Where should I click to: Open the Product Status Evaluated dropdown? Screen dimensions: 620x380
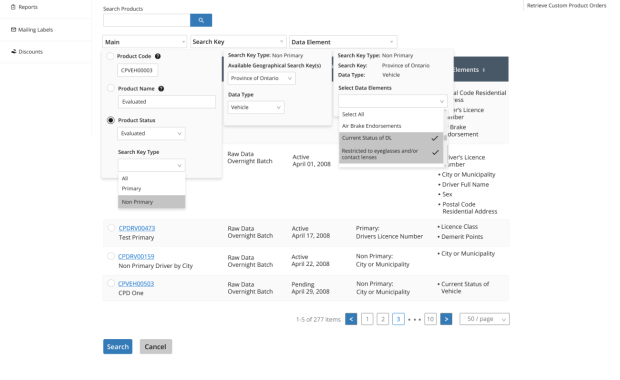(x=151, y=133)
